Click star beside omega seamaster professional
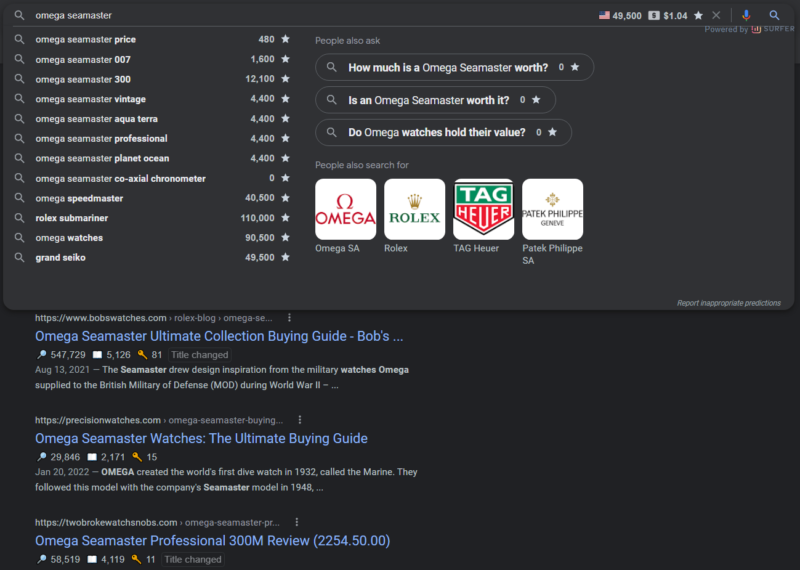 click(x=286, y=138)
